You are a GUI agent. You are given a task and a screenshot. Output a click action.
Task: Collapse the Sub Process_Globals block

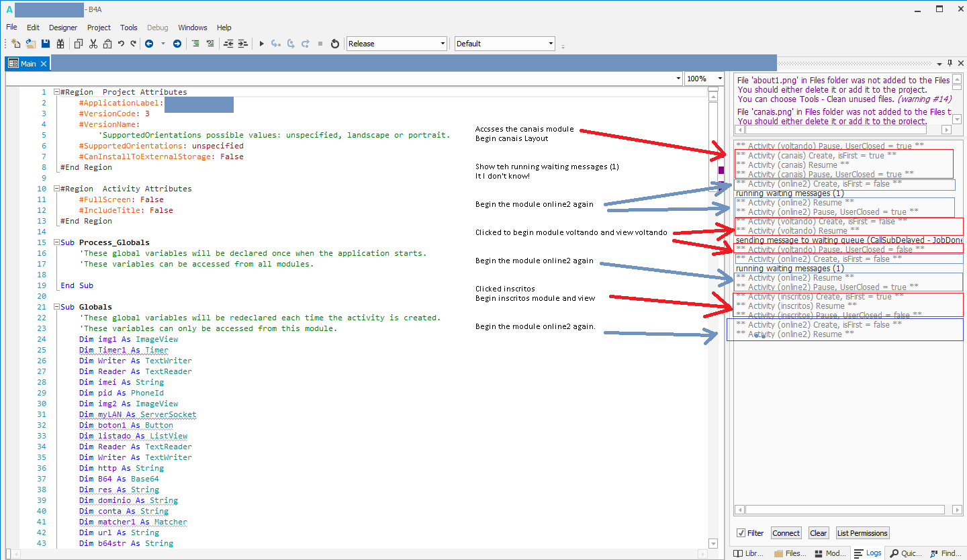(x=56, y=242)
